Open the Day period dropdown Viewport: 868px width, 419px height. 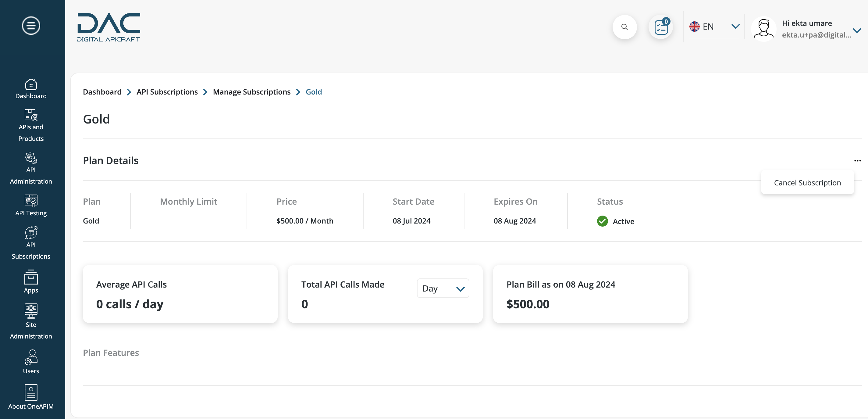tap(443, 288)
